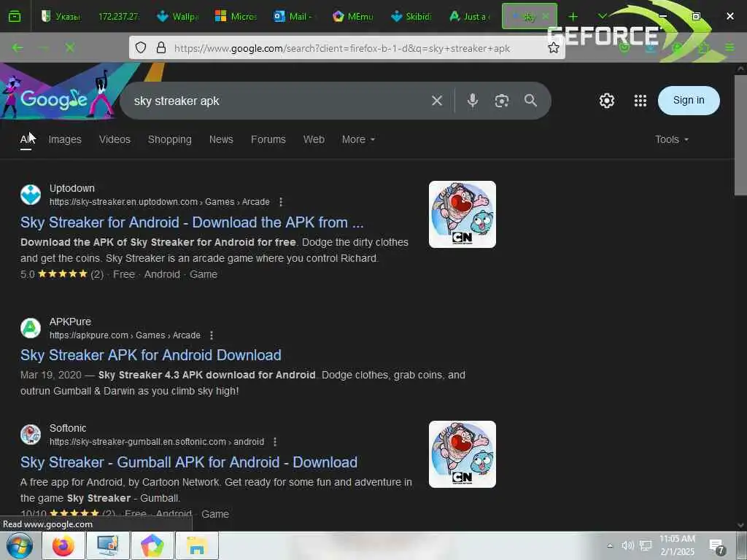
Task: Bookmark this page with the star icon
Action: [553, 47]
